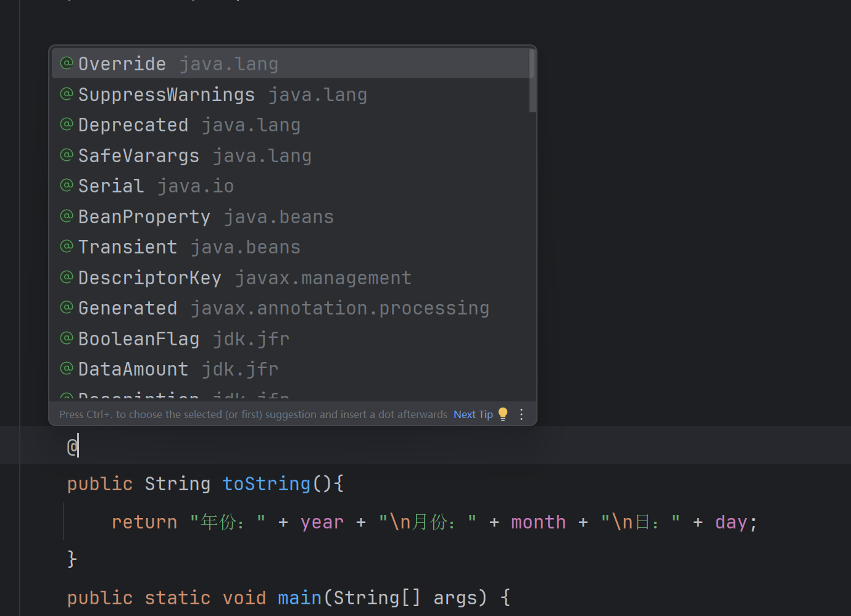The image size is (851, 616).
Task: Click the main method name
Action: coord(300,598)
